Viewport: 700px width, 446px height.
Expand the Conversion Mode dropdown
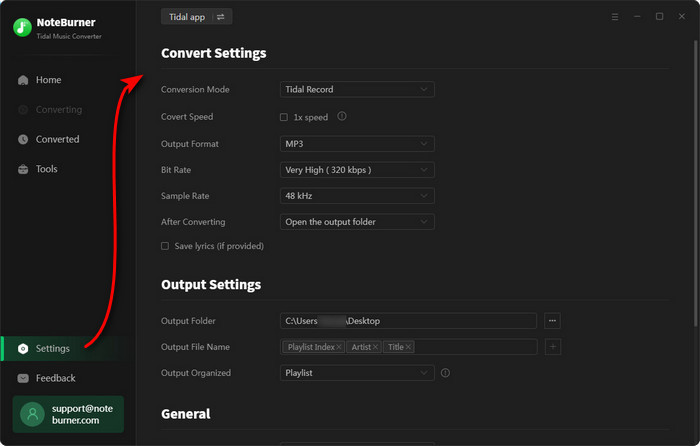coord(357,89)
